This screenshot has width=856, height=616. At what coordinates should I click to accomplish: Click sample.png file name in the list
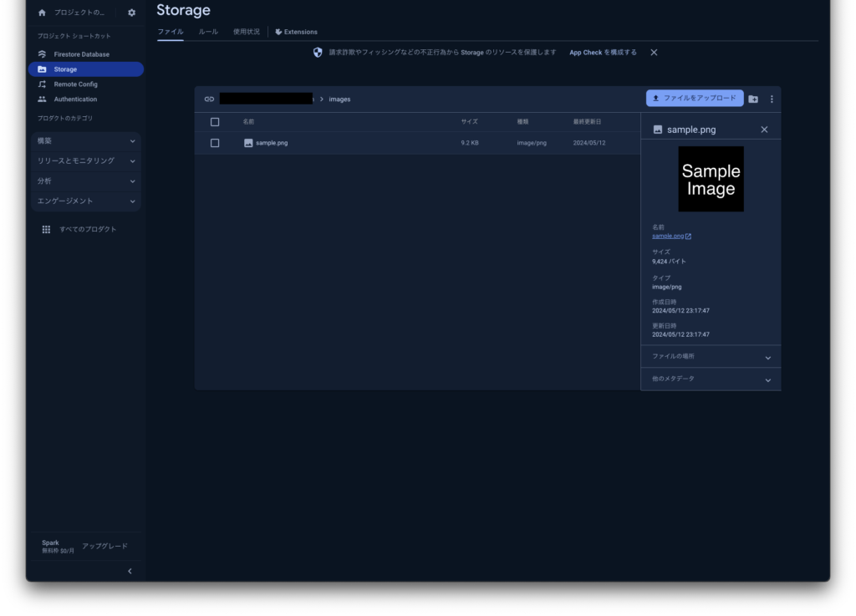(x=272, y=143)
